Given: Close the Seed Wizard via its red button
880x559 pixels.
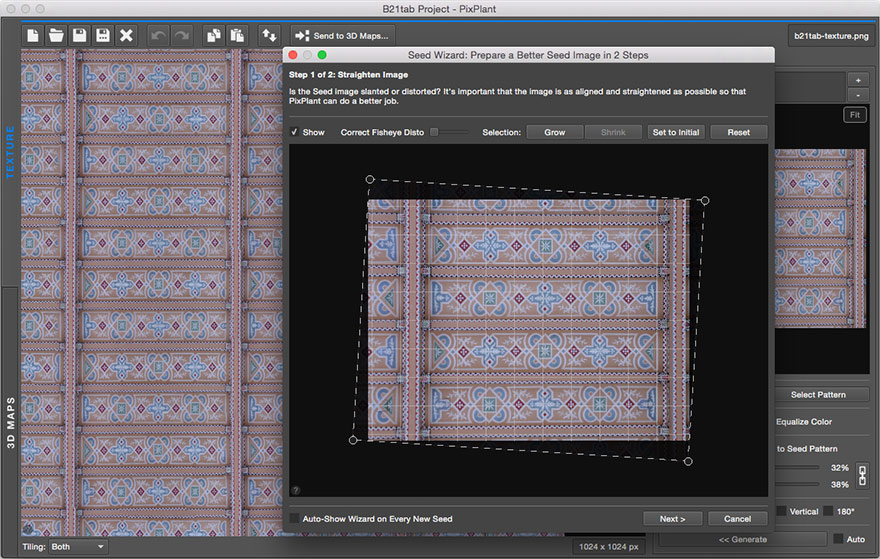Looking at the screenshot, I should tap(292, 55).
